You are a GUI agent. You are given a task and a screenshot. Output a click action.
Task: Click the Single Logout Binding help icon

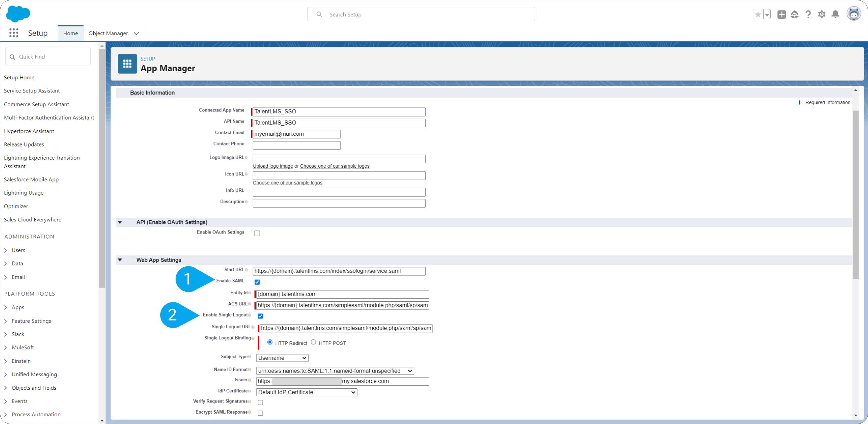(253, 338)
